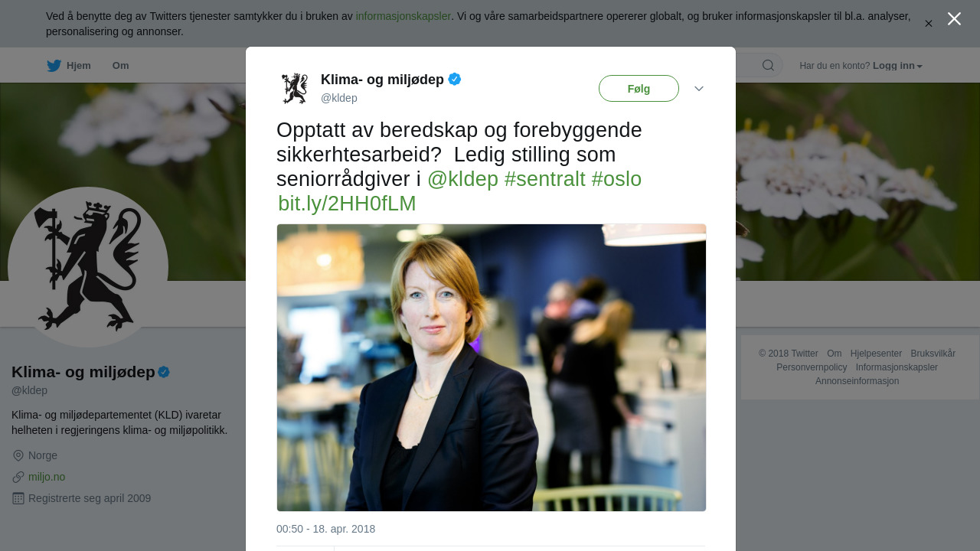The width and height of the screenshot is (980, 551).
Task: Click the #sentralt hashtag
Action: [x=544, y=179]
